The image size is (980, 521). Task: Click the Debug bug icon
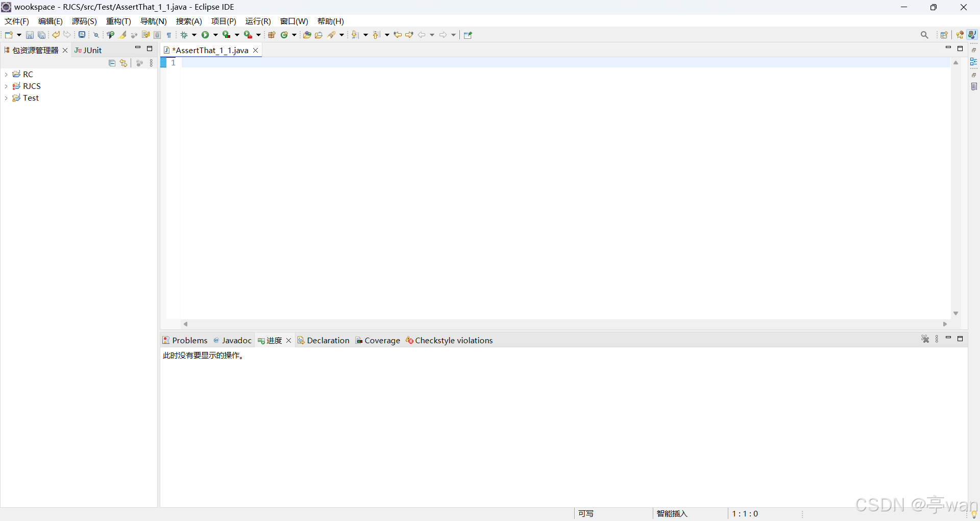click(184, 35)
